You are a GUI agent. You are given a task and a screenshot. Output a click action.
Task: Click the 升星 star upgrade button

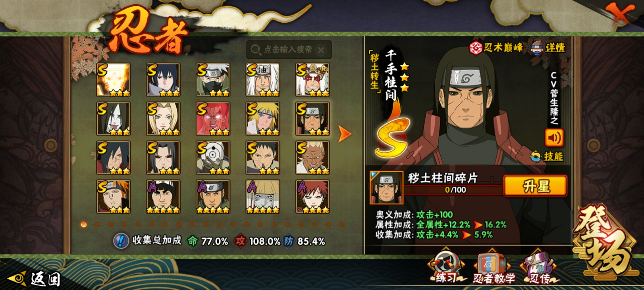(x=535, y=186)
